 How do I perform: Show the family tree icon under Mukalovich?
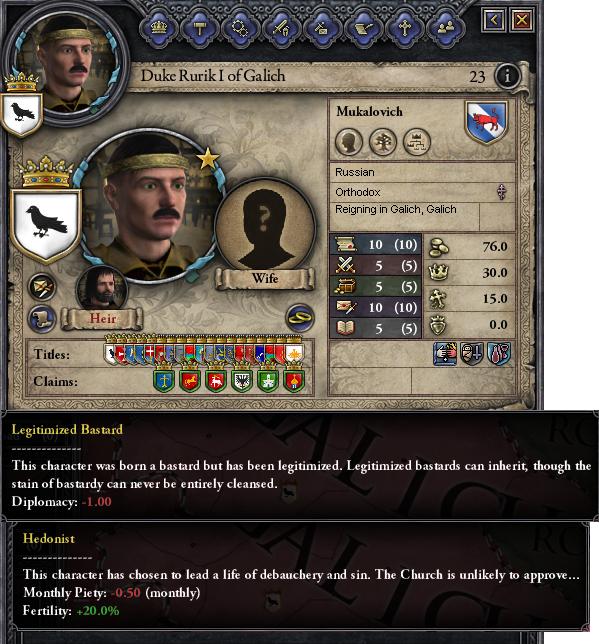tap(382, 142)
